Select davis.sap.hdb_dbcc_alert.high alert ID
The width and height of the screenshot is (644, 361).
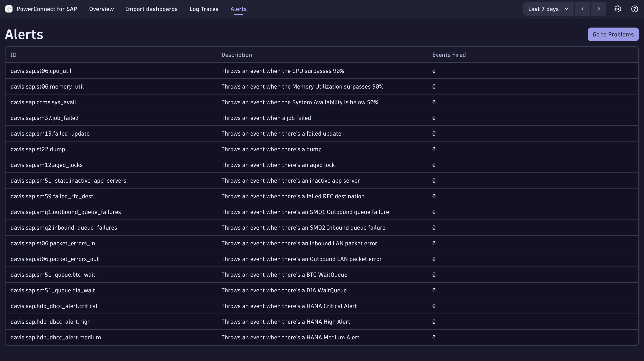[50, 322]
